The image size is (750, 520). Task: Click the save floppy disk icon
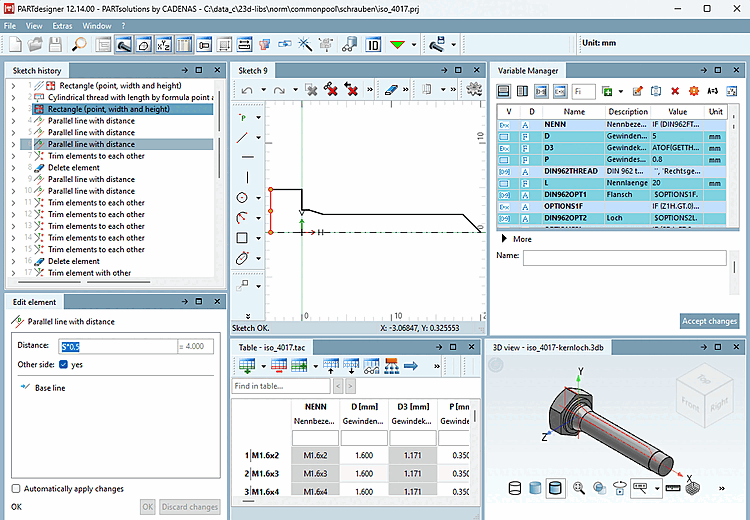[x=55, y=45]
